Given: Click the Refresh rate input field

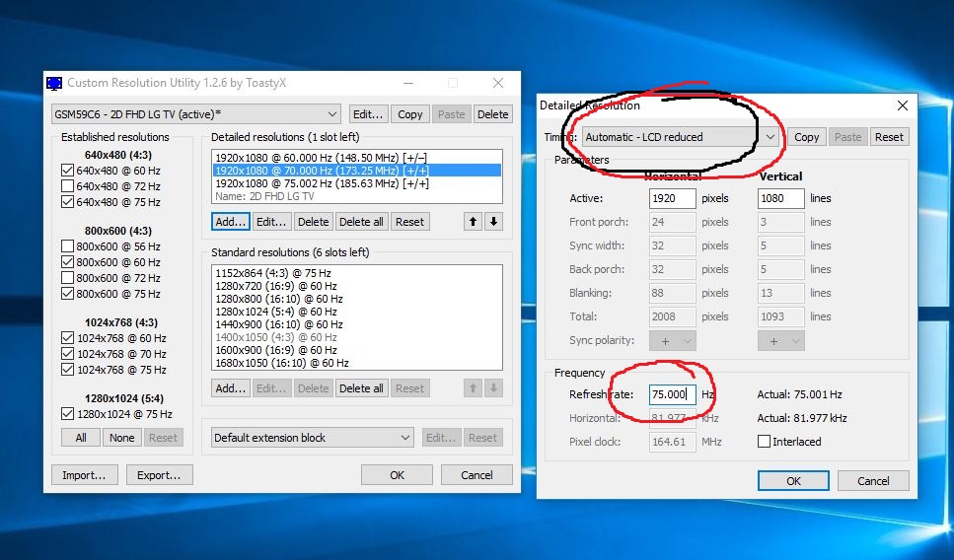Looking at the screenshot, I should click(x=672, y=394).
